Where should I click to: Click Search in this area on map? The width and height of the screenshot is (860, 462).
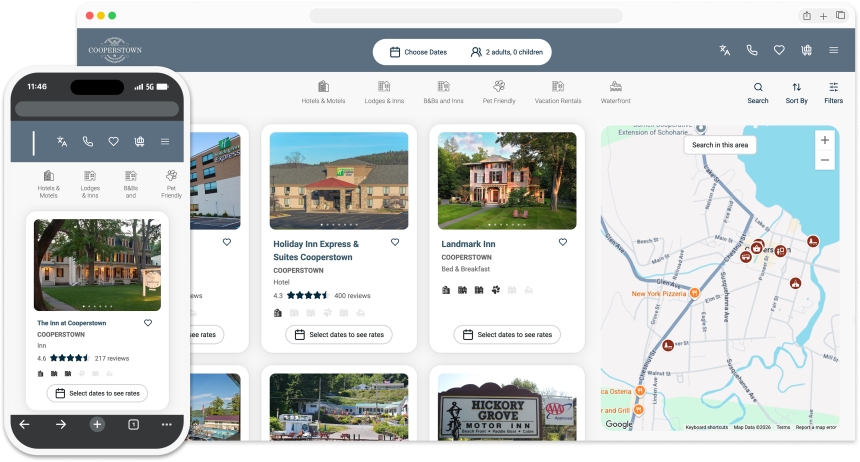pyautogui.click(x=720, y=145)
